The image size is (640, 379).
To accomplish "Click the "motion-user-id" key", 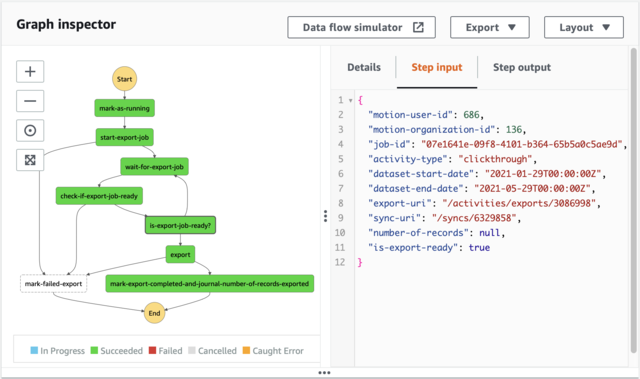I will click(410, 115).
